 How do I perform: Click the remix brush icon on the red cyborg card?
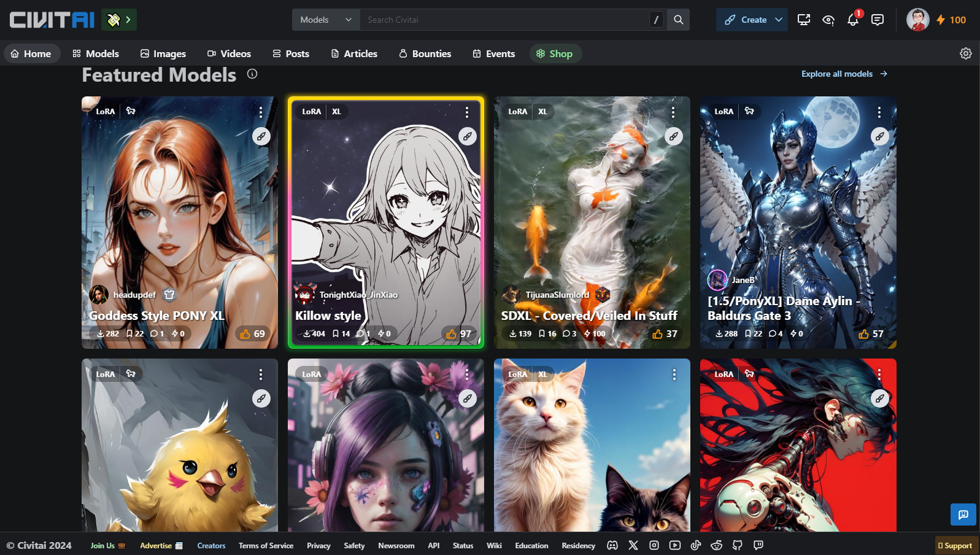880,398
